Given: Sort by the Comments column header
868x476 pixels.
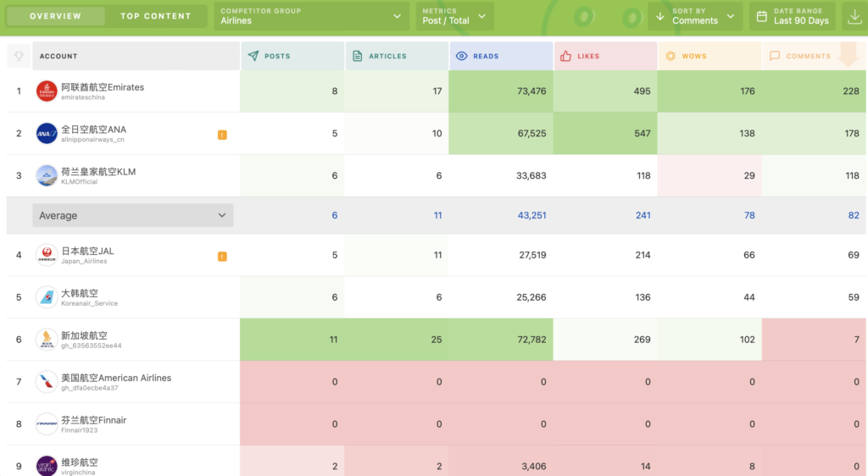Looking at the screenshot, I should [x=815, y=56].
